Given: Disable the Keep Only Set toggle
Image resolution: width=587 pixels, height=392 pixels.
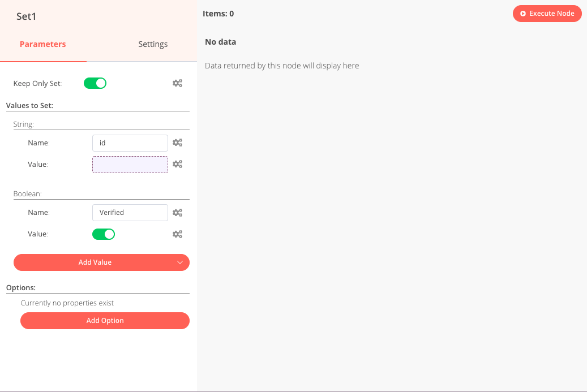Looking at the screenshot, I should pyautogui.click(x=95, y=84).
